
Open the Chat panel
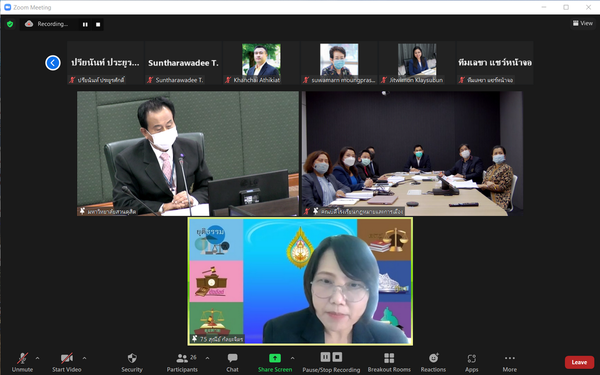coord(232,362)
